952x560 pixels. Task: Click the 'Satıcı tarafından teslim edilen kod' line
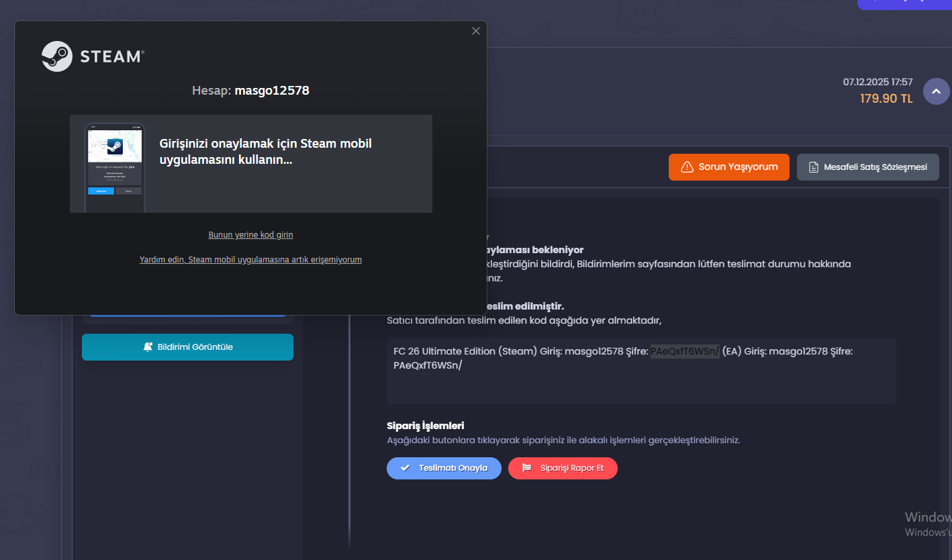pos(524,320)
